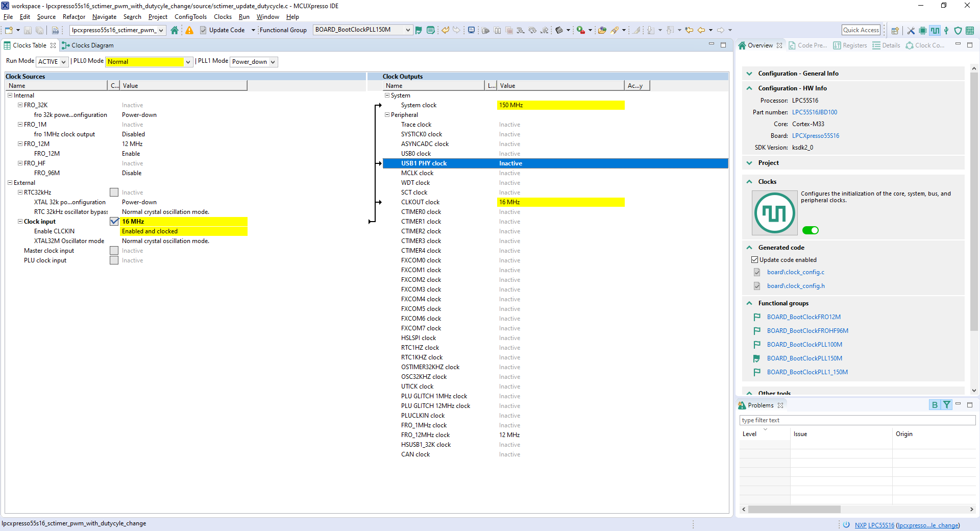
Task: Click the green shield security tool icon
Action: click(958, 31)
